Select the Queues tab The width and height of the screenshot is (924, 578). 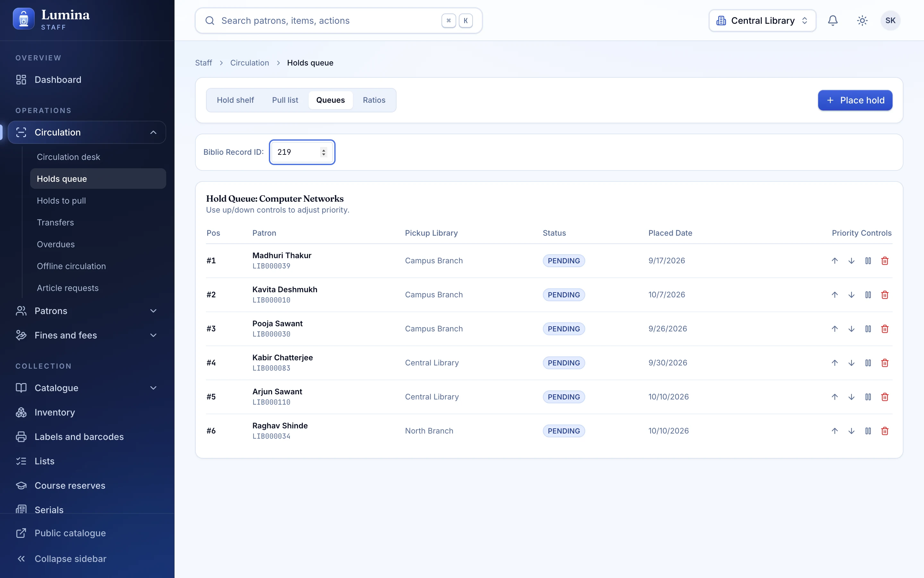(x=330, y=100)
